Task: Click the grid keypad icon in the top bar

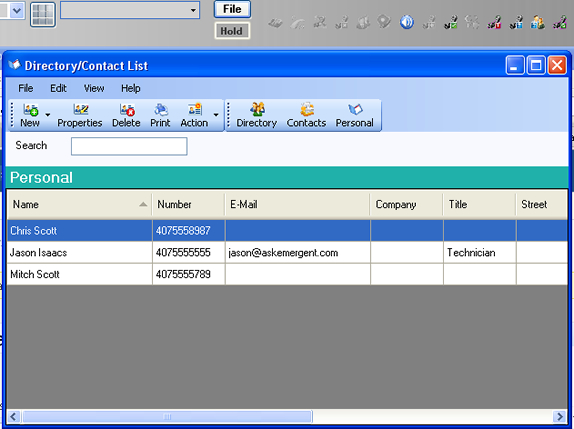Action: [x=43, y=14]
